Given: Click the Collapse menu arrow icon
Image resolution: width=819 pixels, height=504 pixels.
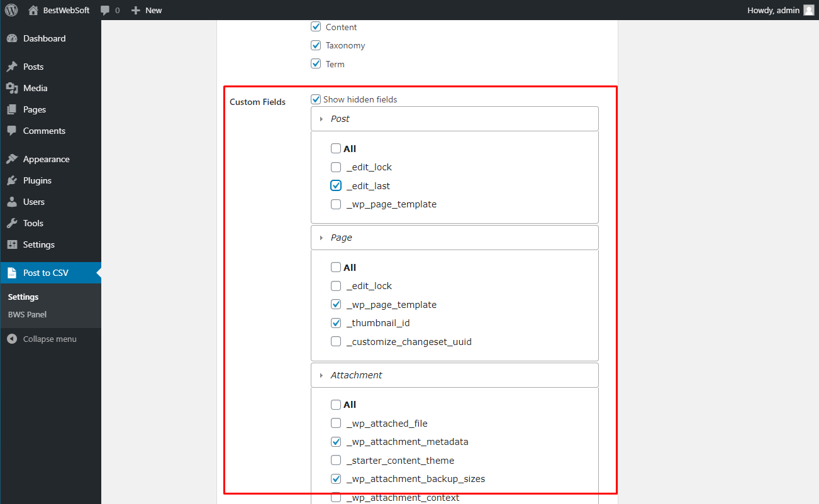Looking at the screenshot, I should tap(12, 339).
